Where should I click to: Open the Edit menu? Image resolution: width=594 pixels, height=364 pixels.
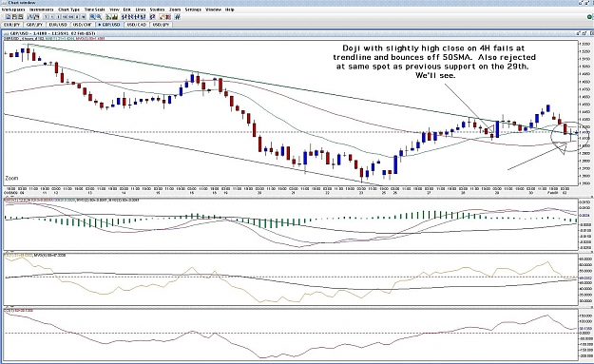point(127,10)
